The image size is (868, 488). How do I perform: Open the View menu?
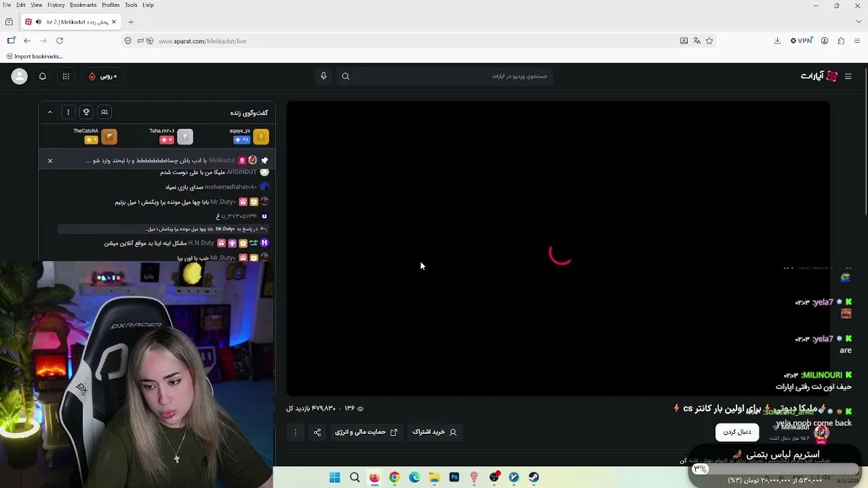point(36,5)
